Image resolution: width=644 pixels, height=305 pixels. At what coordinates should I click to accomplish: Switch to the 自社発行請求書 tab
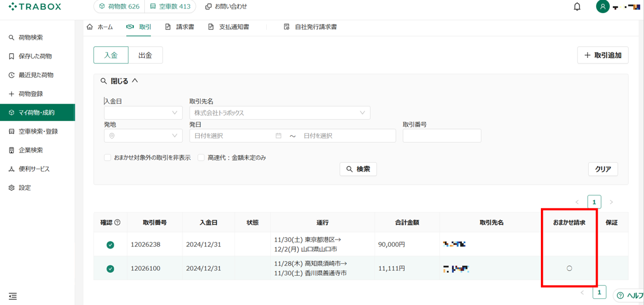pos(310,27)
